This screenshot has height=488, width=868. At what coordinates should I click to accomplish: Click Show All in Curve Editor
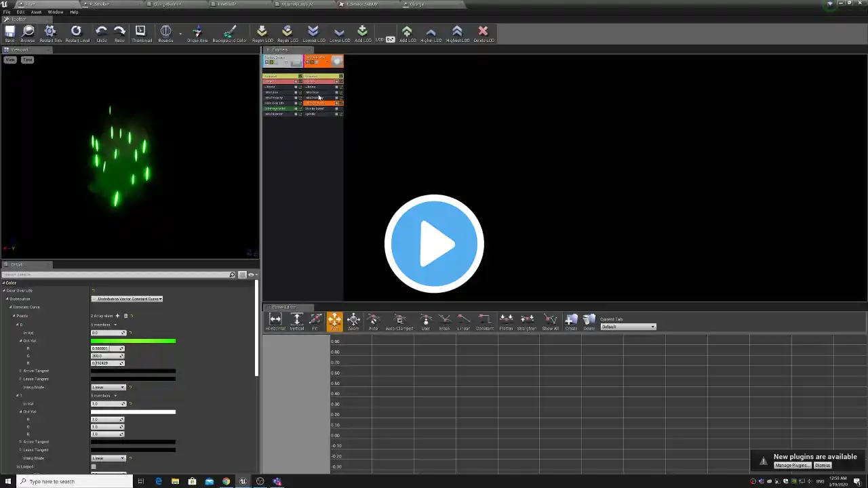click(x=550, y=321)
